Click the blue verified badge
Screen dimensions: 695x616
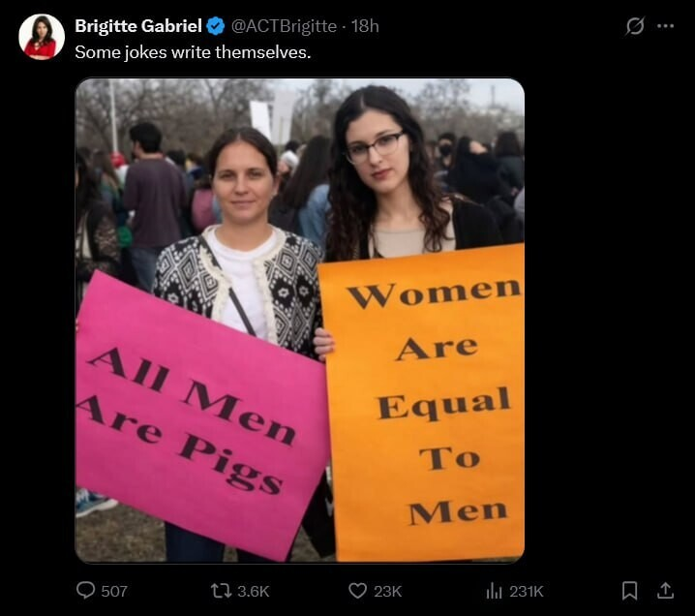216,26
